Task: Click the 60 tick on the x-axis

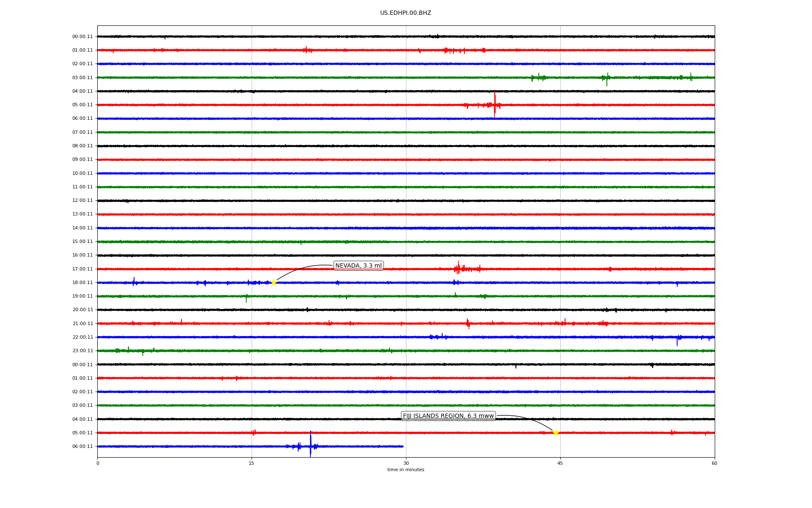Action: click(714, 463)
